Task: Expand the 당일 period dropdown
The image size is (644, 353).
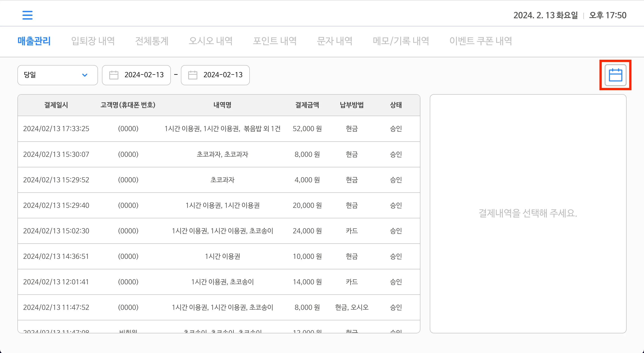Action: (57, 75)
